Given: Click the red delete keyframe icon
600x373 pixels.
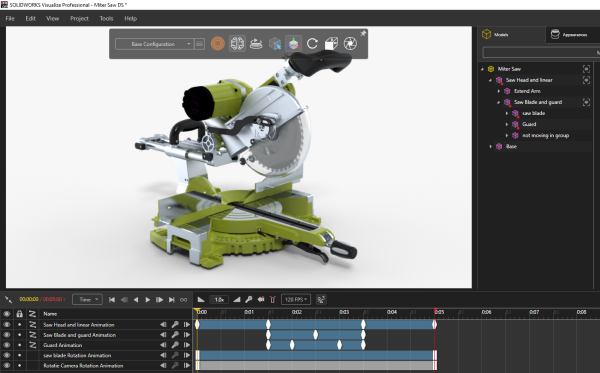Looking at the screenshot, I should (x=272, y=300).
